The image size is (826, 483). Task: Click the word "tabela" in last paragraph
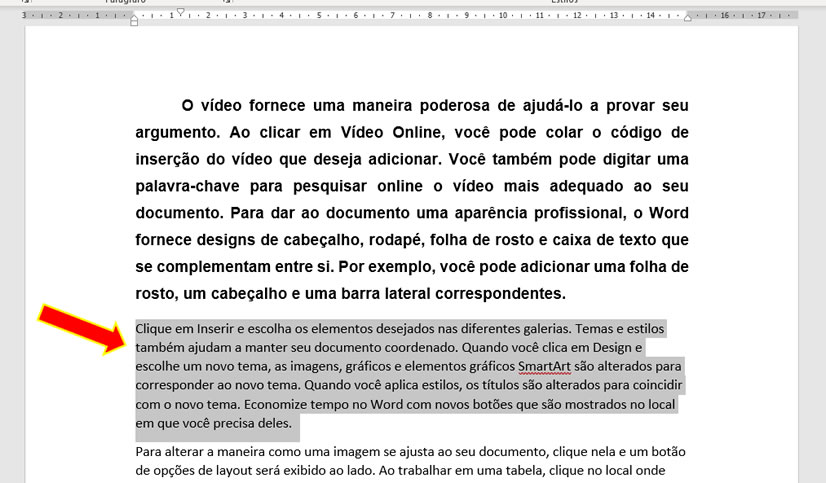point(525,470)
